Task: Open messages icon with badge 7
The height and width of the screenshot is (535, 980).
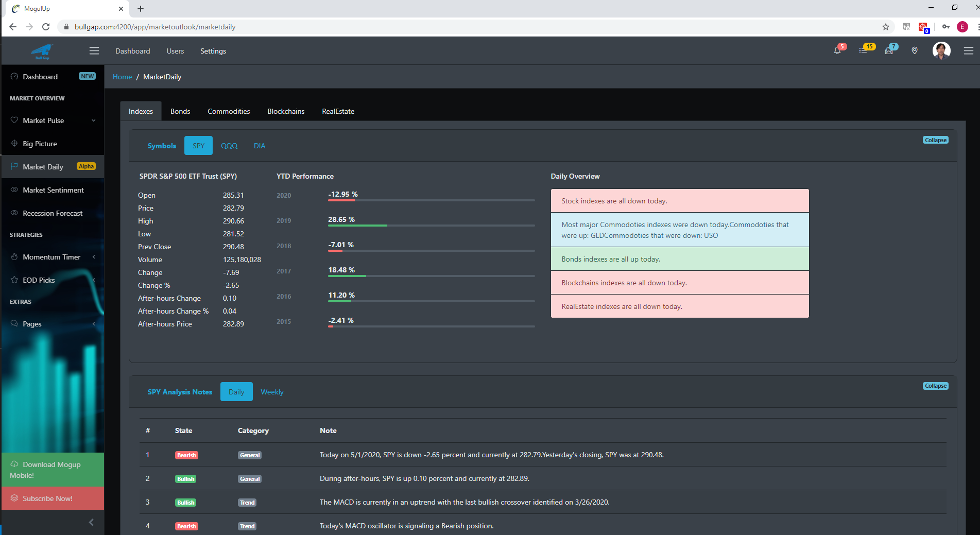Action: tap(889, 50)
